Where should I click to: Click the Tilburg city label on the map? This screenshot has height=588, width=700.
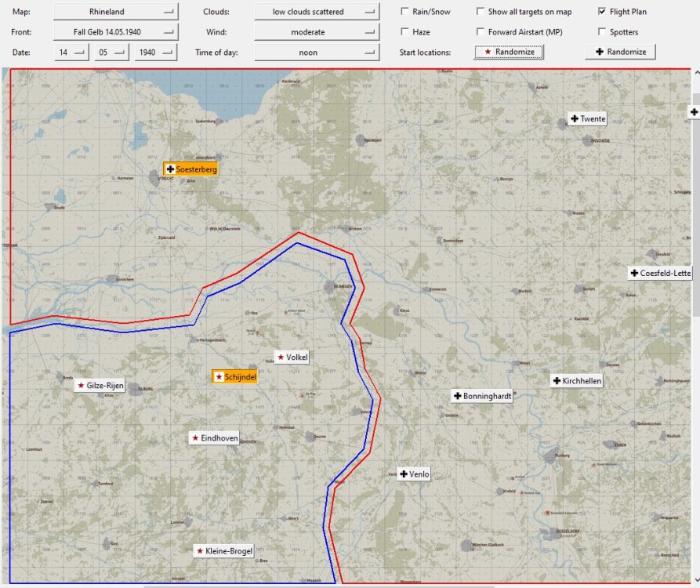(146, 389)
